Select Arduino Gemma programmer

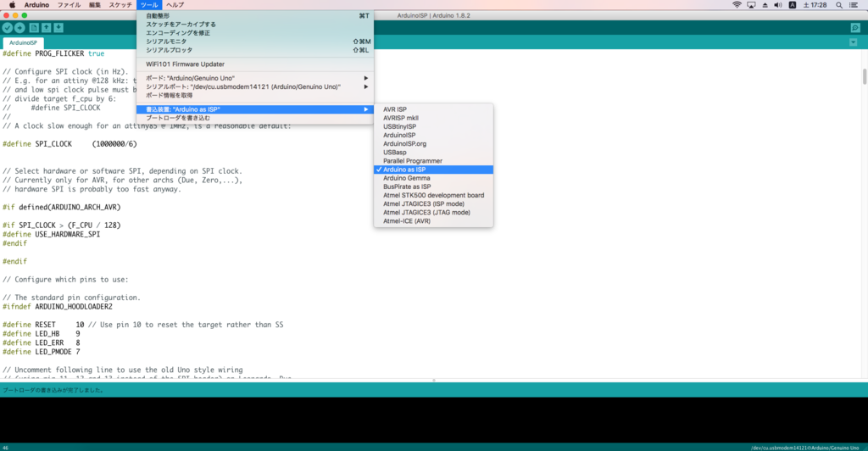pyautogui.click(x=433, y=178)
